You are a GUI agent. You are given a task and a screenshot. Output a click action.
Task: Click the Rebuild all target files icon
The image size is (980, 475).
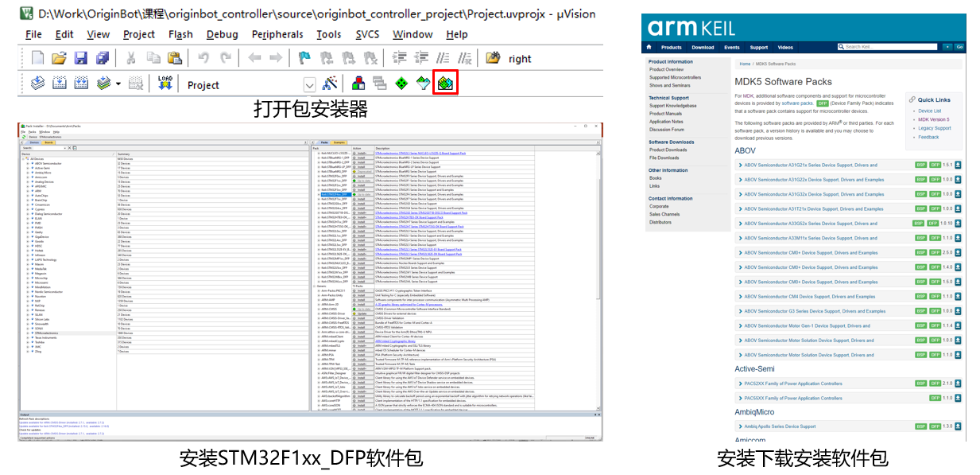click(x=81, y=83)
